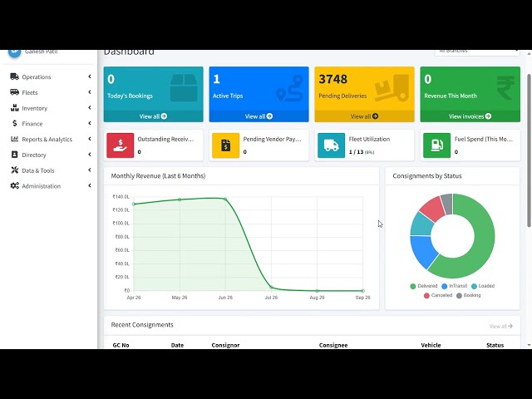Viewport: 532px width, 399px height.
Task: Toggle the Cancelled legend item
Action: click(438, 296)
